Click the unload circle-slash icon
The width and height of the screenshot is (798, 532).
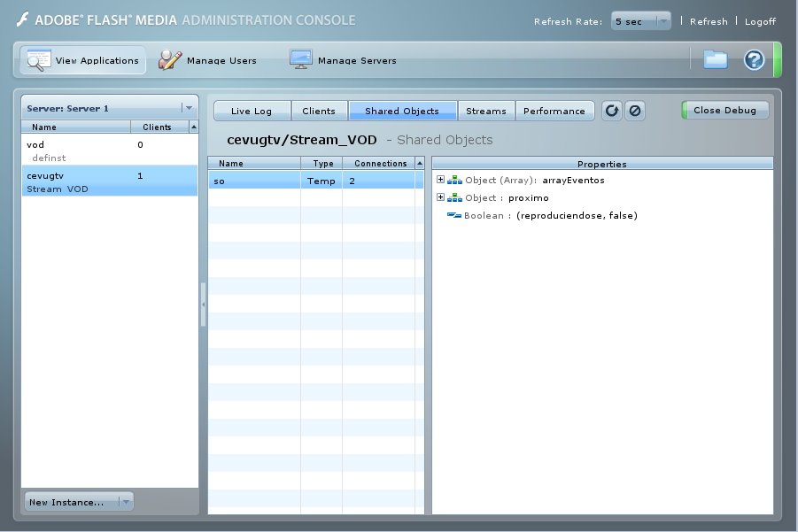point(635,111)
